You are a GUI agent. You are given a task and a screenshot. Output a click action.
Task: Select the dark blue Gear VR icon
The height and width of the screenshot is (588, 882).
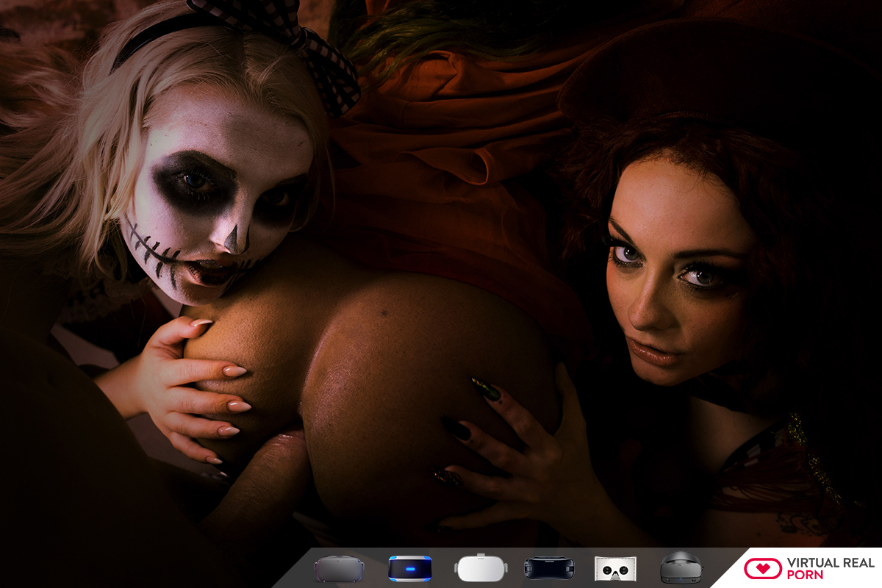tap(548, 568)
